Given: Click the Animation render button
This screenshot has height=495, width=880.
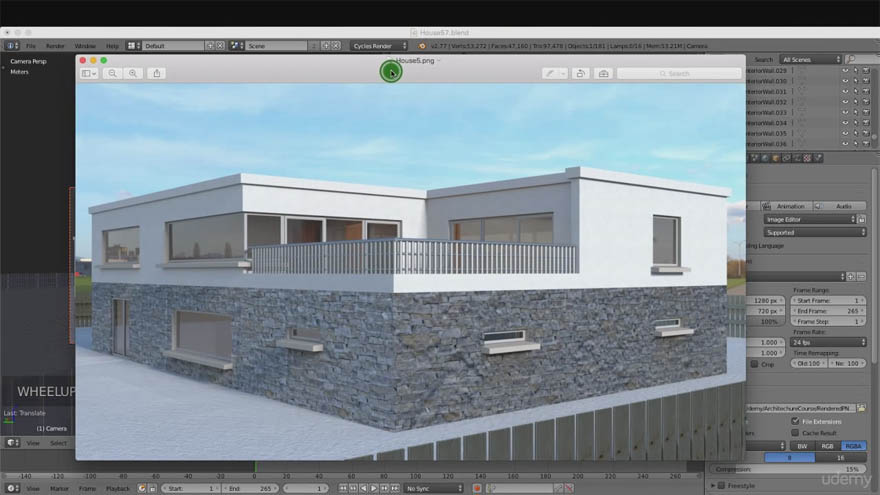Looking at the screenshot, I should click(786, 206).
